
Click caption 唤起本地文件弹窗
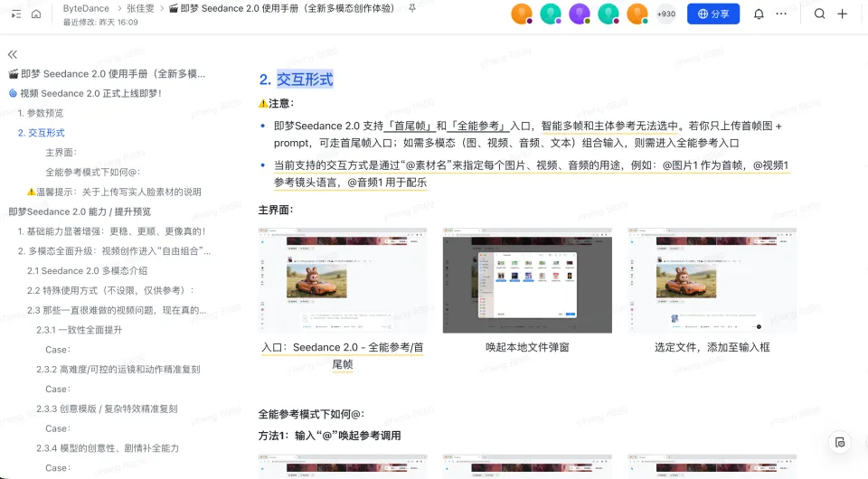pos(527,347)
